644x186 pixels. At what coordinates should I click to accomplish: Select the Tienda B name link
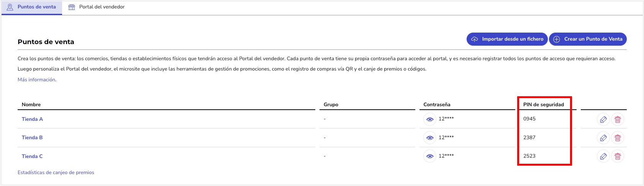click(32, 138)
